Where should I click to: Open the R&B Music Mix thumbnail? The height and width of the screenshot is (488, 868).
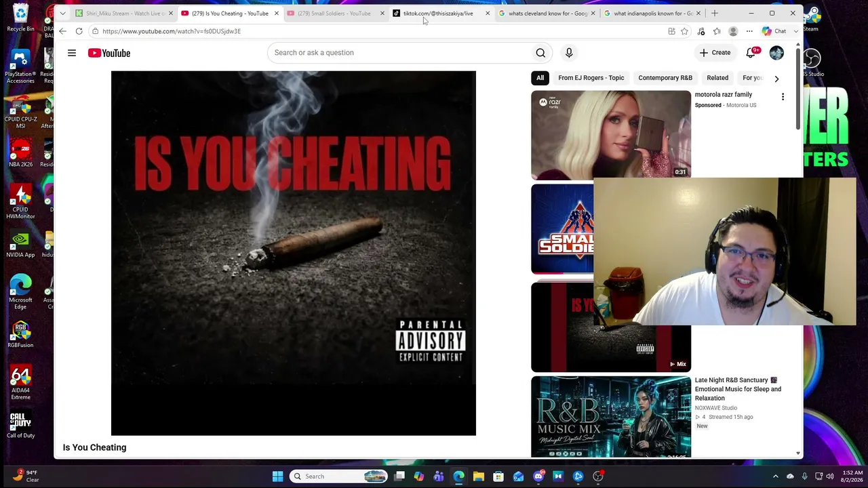611,417
